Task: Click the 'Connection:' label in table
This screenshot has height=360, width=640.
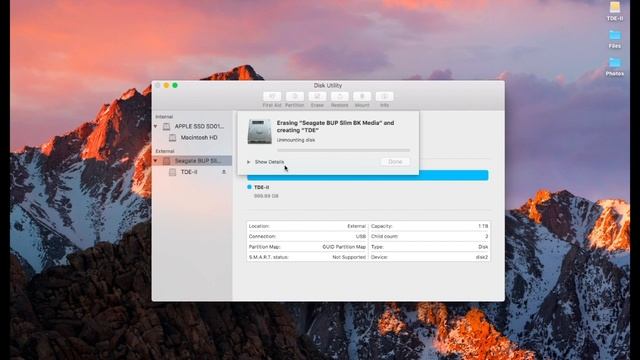Action: click(262, 236)
